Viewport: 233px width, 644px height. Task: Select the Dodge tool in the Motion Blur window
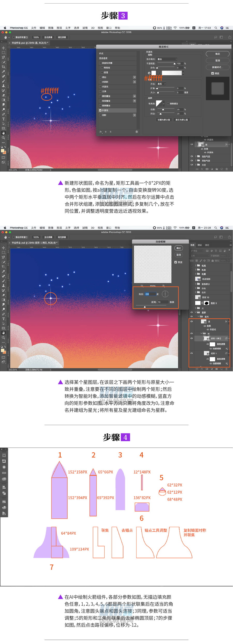click(x=3, y=309)
